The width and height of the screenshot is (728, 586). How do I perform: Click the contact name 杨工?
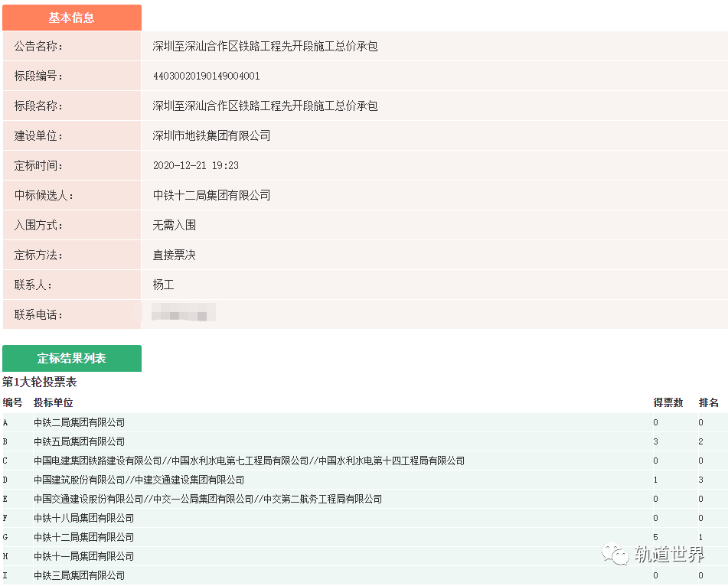click(163, 285)
